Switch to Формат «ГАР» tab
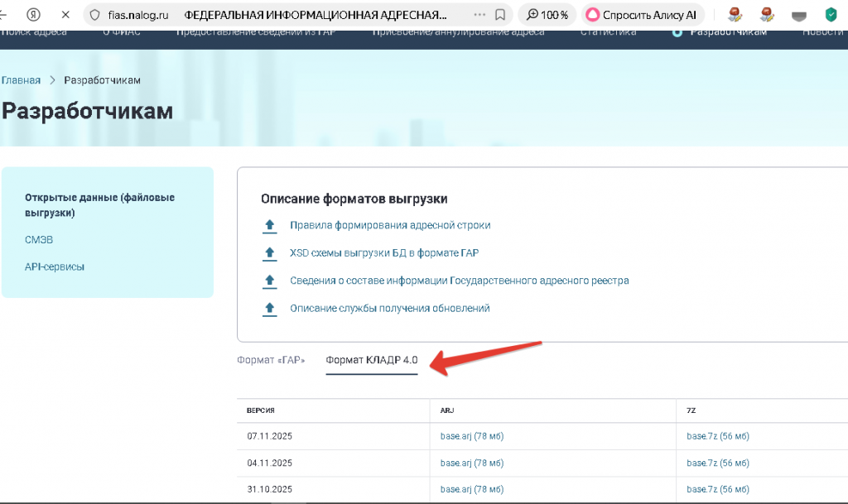 (271, 360)
